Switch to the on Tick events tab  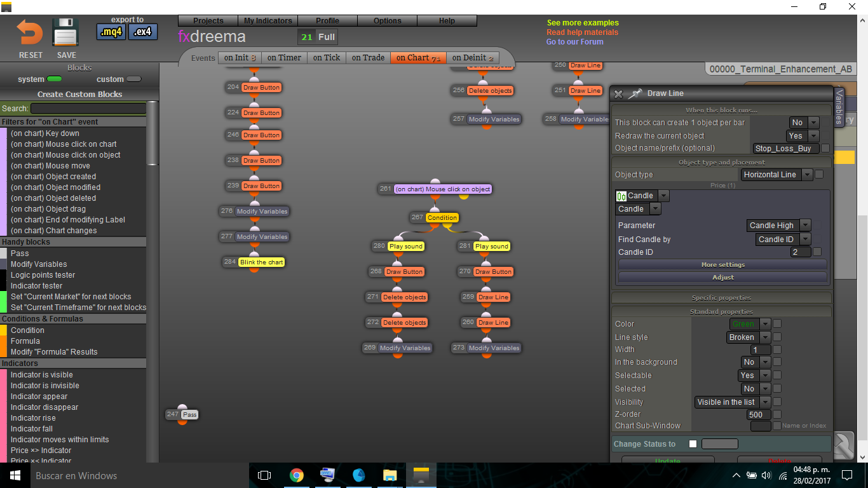(327, 58)
